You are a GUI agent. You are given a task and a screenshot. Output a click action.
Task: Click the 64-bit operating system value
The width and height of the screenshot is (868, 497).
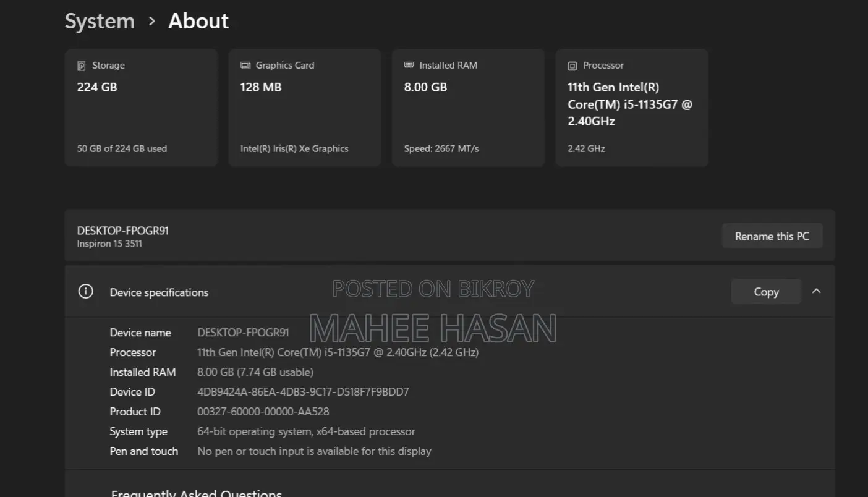(306, 431)
